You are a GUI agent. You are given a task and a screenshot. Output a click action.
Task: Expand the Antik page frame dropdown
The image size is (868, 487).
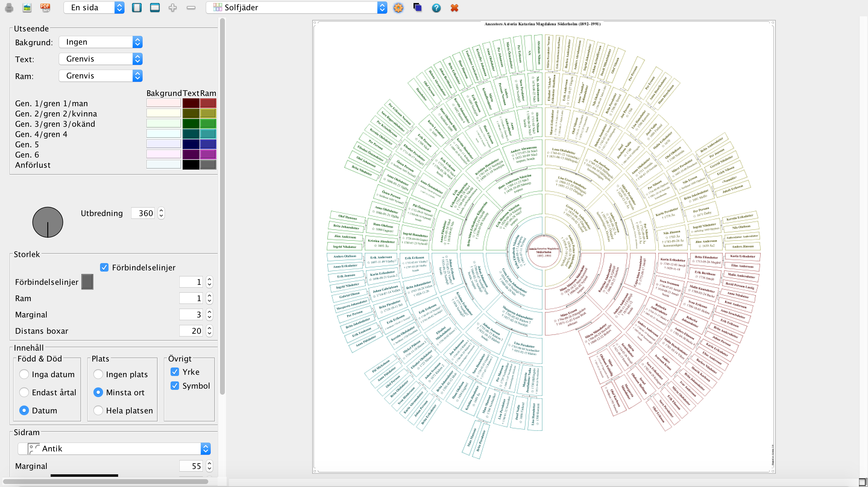pos(115,449)
